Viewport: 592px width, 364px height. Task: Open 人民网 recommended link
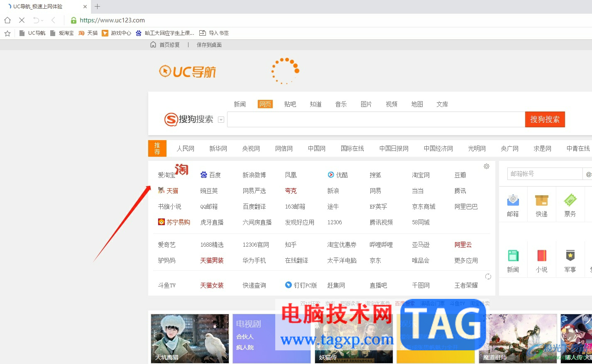point(185,148)
